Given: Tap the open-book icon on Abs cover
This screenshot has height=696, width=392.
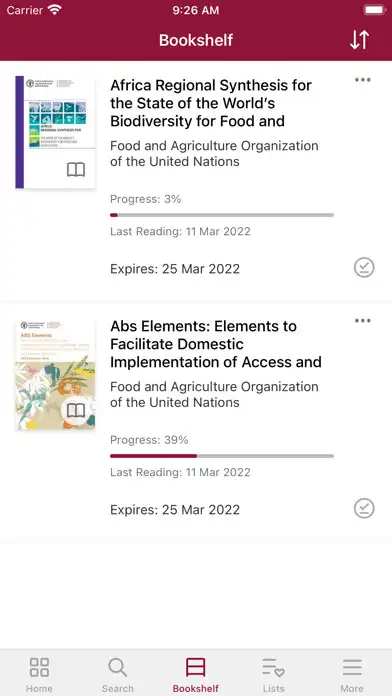Looking at the screenshot, I should pyautogui.click(x=76, y=411).
